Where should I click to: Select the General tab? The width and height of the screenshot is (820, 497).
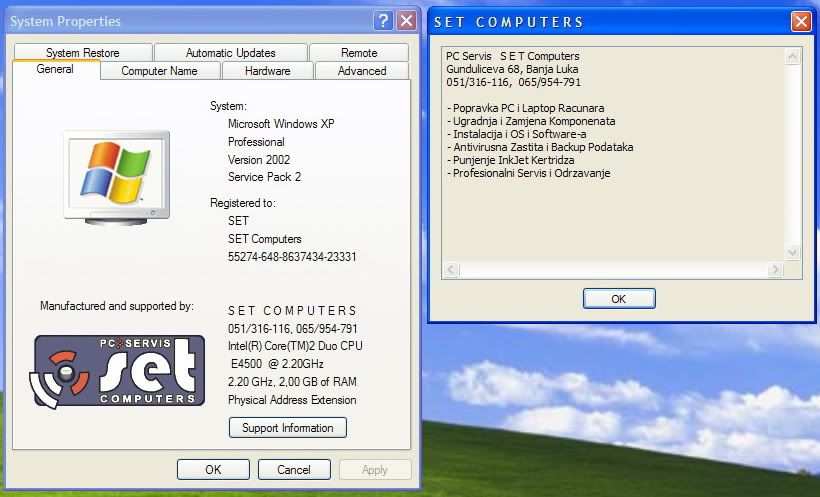[55, 69]
